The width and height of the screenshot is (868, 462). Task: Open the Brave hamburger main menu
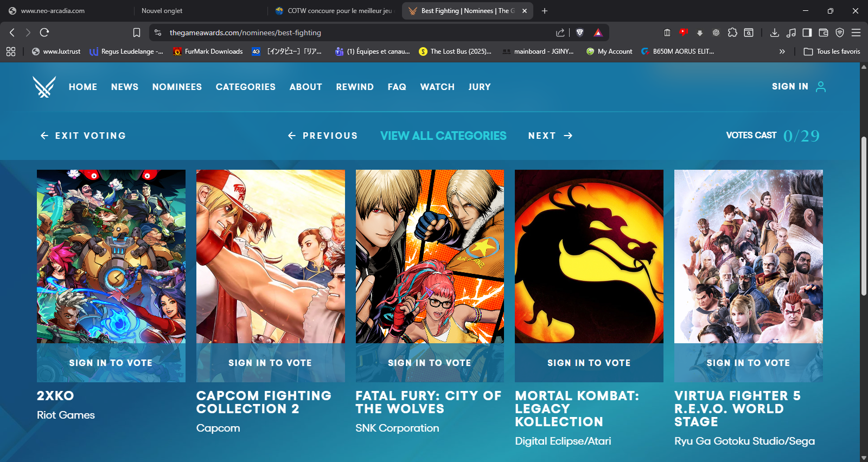coord(856,33)
